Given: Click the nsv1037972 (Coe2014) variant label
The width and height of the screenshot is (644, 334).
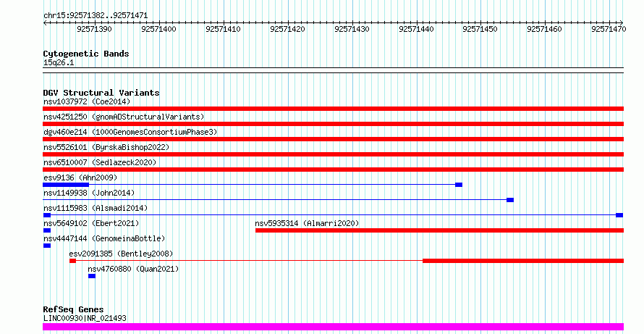Looking at the screenshot, I should pyautogui.click(x=87, y=101).
